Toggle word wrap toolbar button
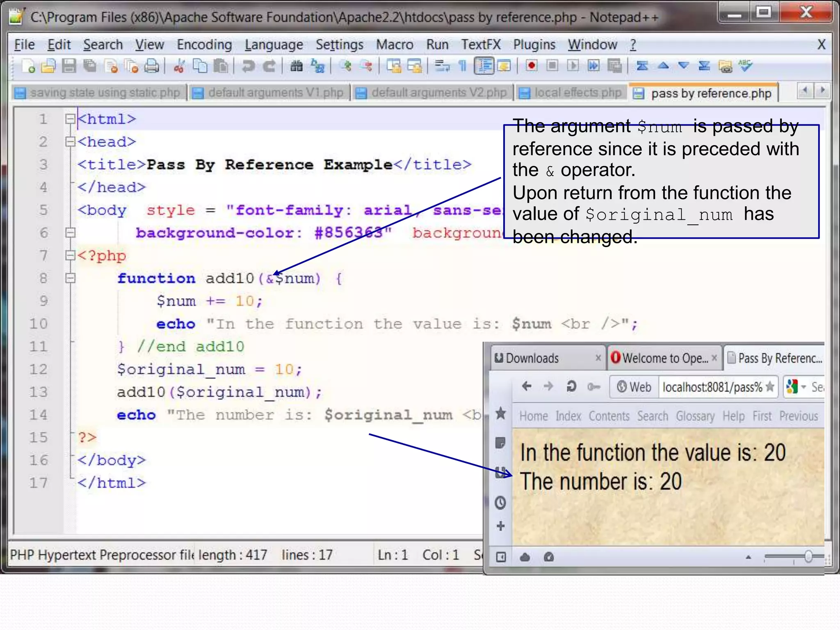The height and width of the screenshot is (630, 840). (442, 66)
